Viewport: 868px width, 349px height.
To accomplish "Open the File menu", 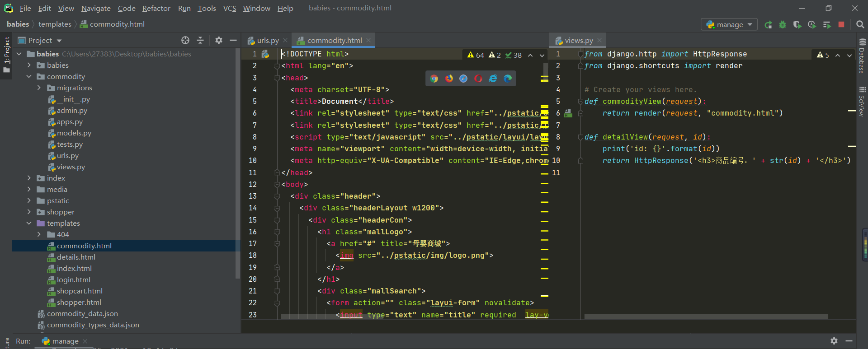I will [25, 8].
